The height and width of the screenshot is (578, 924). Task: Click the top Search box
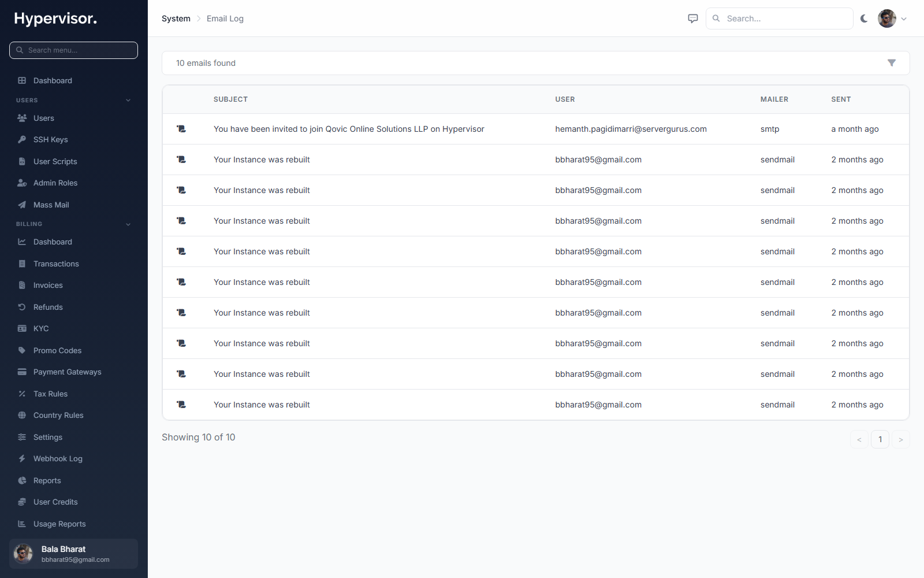(780, 18)
